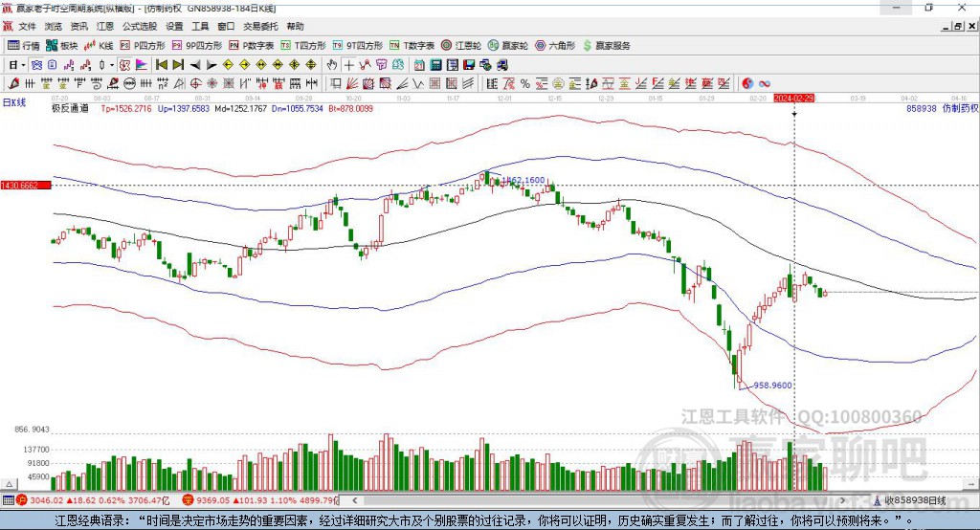Select the circled 金 golden ratio tool
The width and height of the screenshot is (980, 530).
558,83
